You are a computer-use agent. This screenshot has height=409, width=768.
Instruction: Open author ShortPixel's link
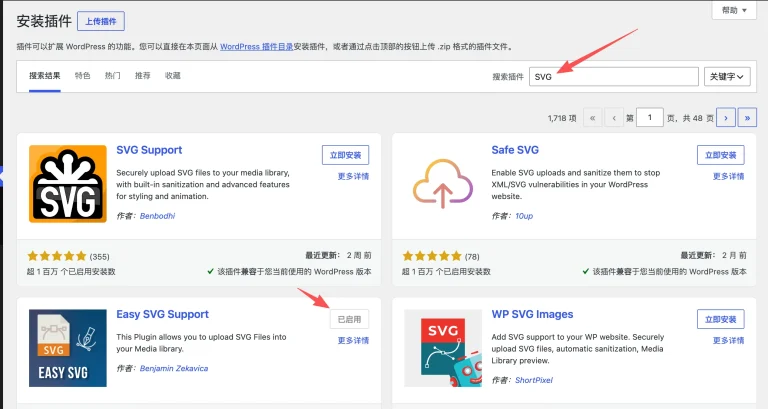[533, 380]
